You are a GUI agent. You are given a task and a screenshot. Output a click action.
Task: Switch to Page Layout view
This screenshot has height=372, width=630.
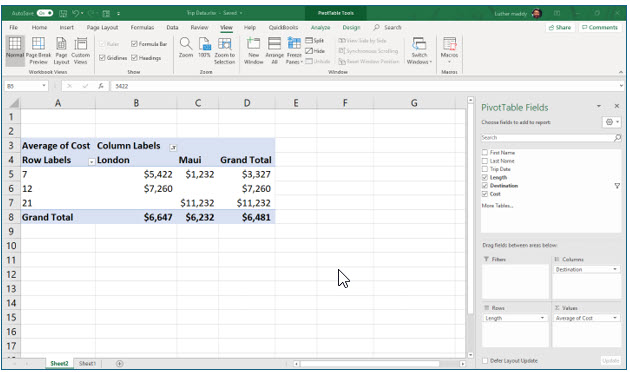(61, 51)
